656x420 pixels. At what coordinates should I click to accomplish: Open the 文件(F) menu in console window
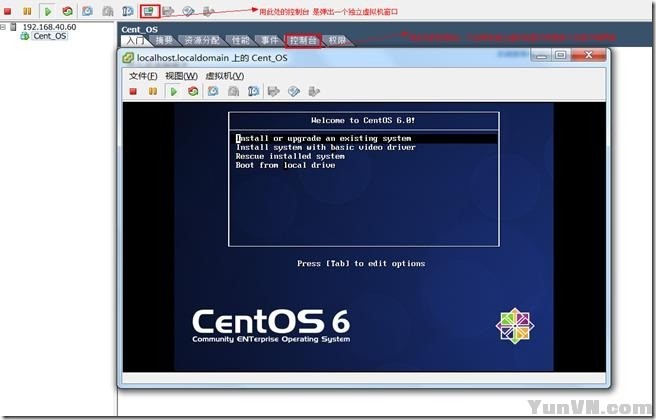[143, 76]
